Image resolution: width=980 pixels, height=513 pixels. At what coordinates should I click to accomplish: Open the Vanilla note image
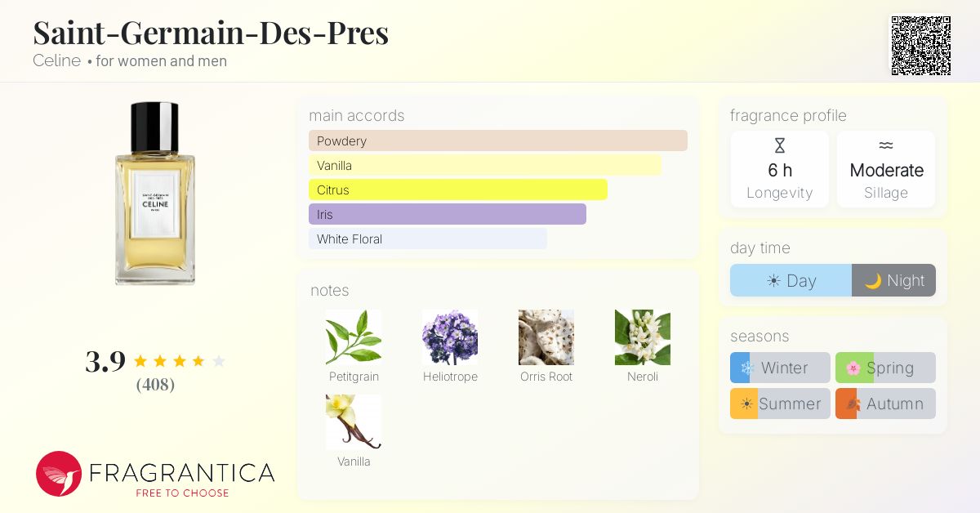(x=354, y=422)
